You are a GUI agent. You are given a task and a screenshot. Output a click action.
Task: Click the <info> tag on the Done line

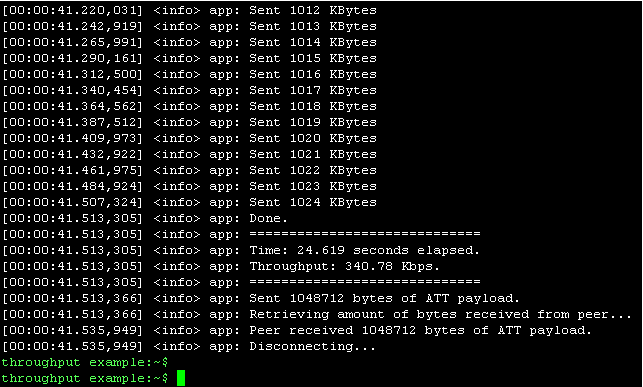(177, 219)
